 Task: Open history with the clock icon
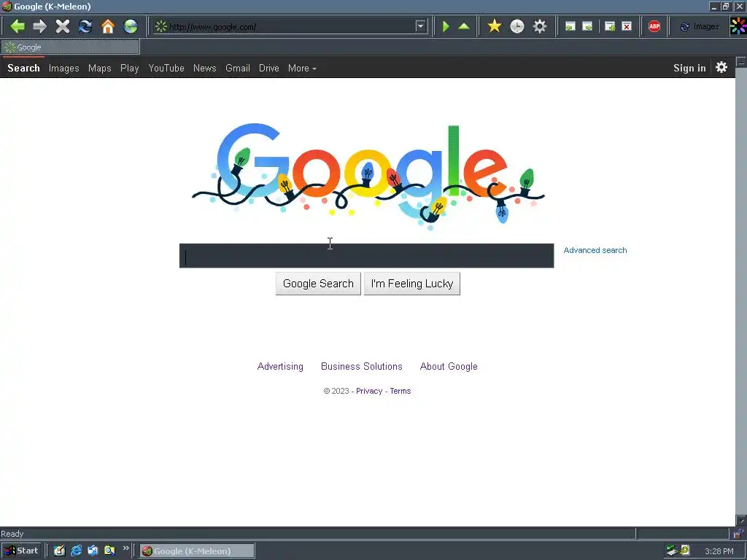[517, 26]
